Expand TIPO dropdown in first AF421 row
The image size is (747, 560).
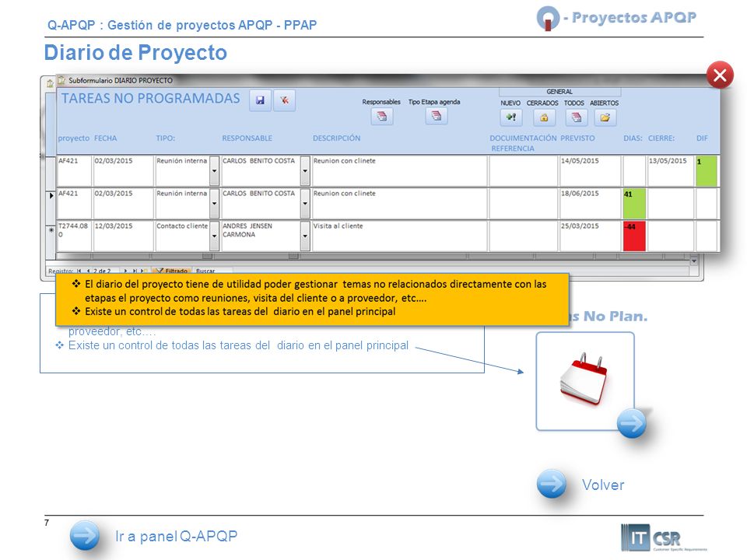point(215,170)
